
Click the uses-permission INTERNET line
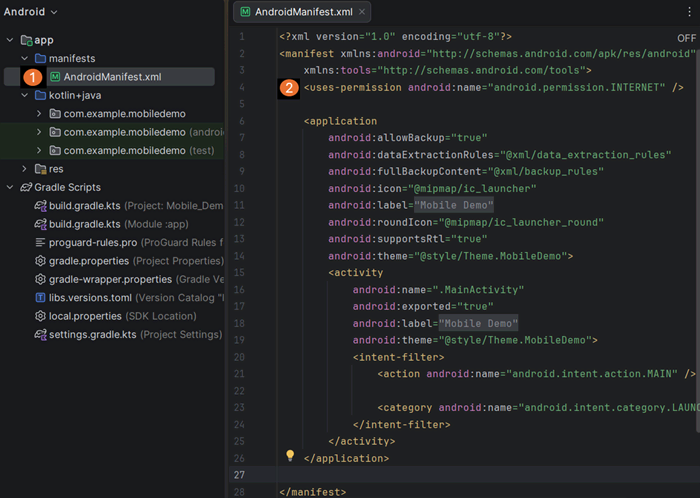493,87
